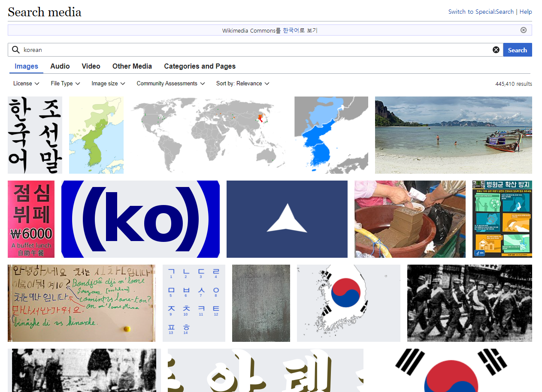Focus the 'korean' search input field
Image resolution: width=542 pixels, height=392 pixels.
tap(256, 50)
